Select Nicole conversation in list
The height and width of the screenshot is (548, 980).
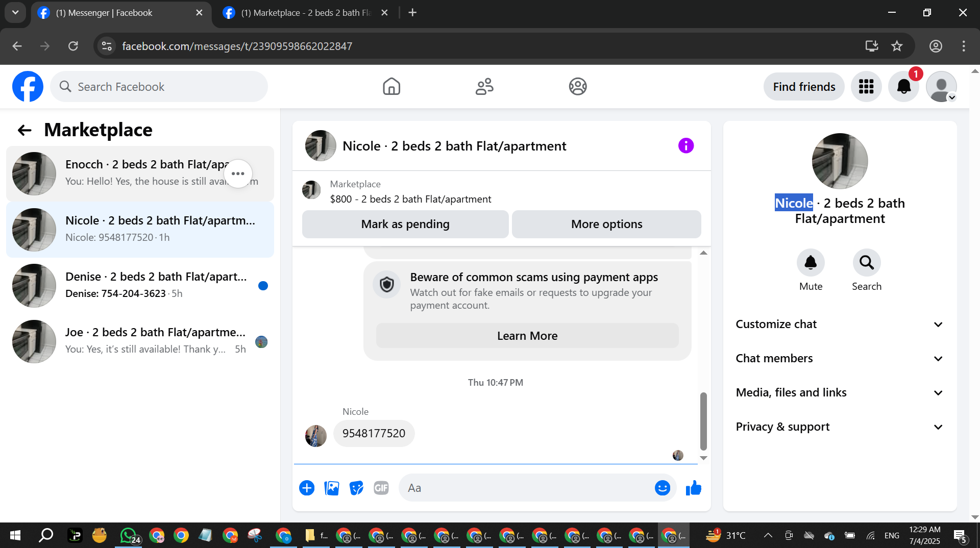(x=140, y=230)
